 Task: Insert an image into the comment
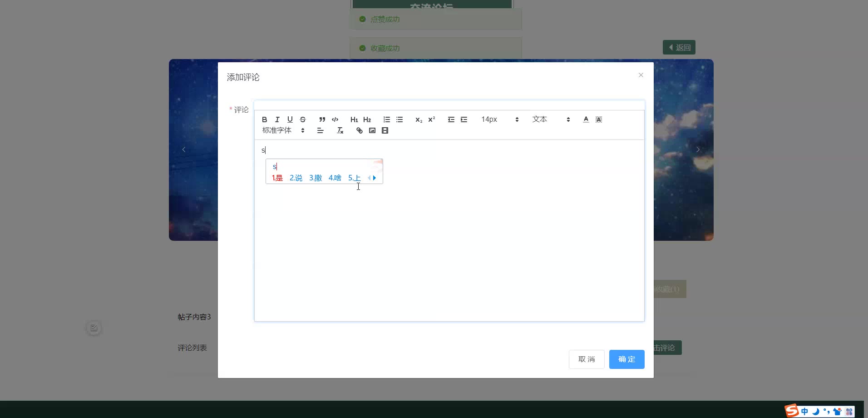pyautogui.click(x=372, y=130)
